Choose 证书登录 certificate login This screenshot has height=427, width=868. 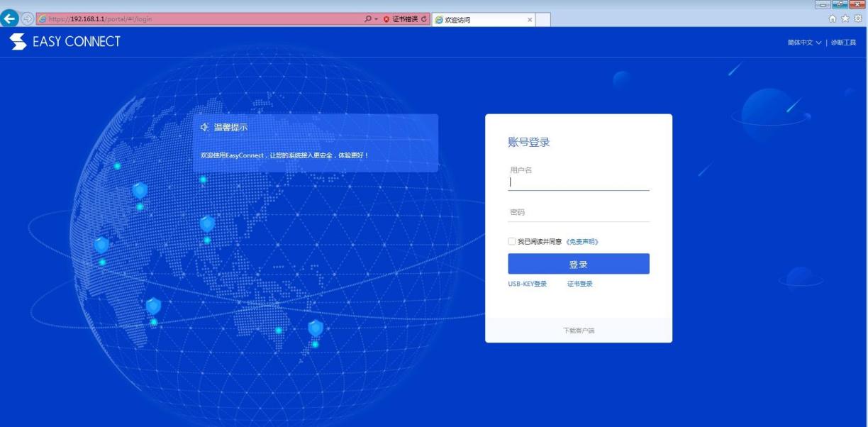click(x=579, y=284)
